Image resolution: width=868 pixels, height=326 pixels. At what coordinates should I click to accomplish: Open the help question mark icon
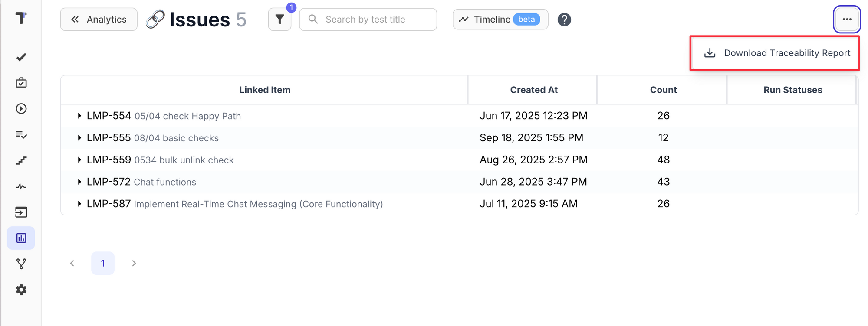pyautogui.click(x=564, y=19)
